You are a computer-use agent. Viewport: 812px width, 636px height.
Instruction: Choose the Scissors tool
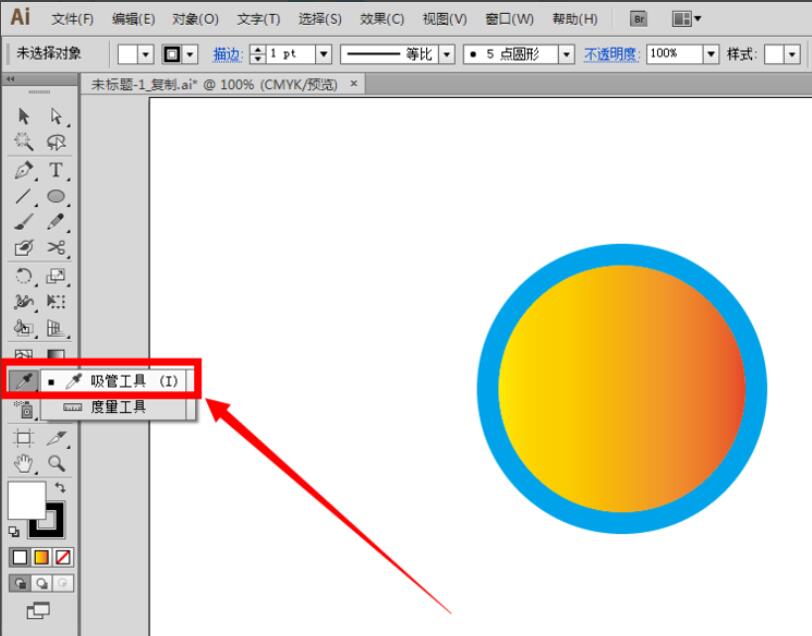[56, 248]
